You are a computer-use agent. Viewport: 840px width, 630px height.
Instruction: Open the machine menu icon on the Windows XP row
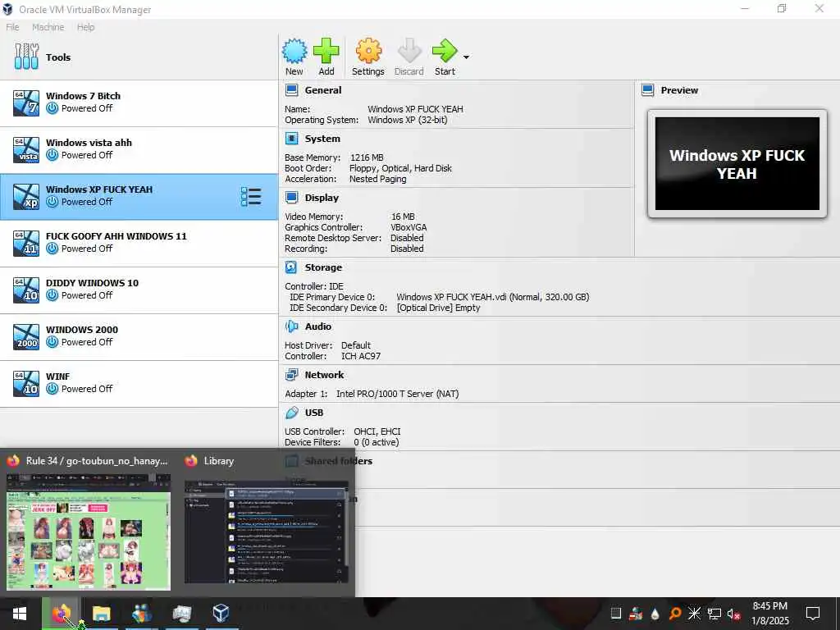pyautogui.click(x=251, y=197)
